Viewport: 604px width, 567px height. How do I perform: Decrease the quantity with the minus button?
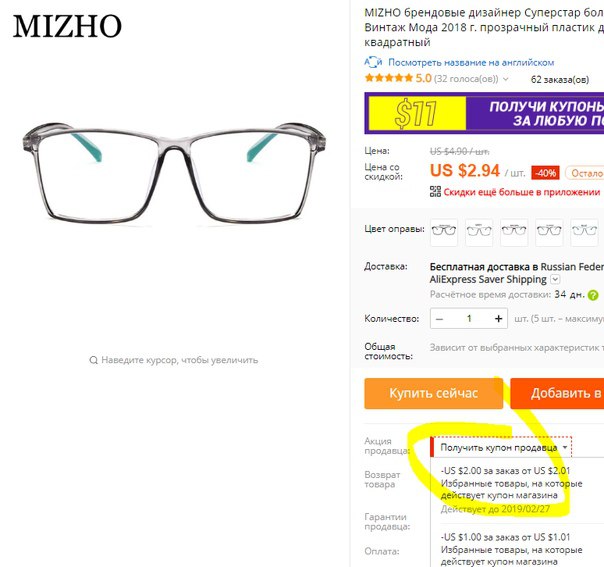tap(439, 319)
